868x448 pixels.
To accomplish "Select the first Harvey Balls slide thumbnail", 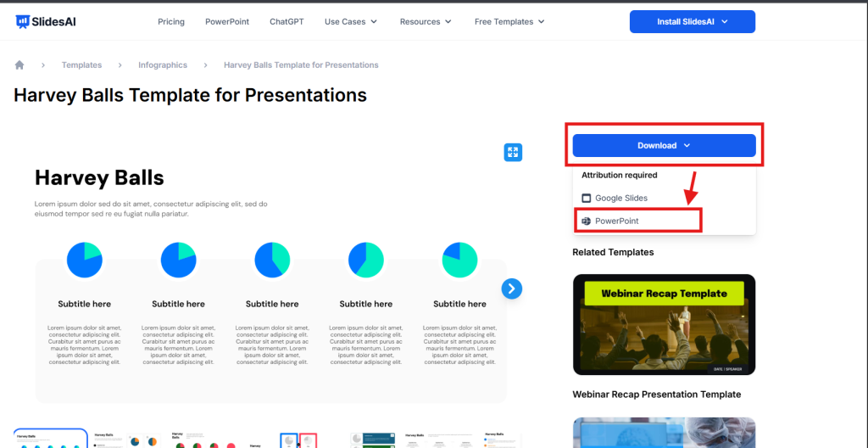I will 51,438.
